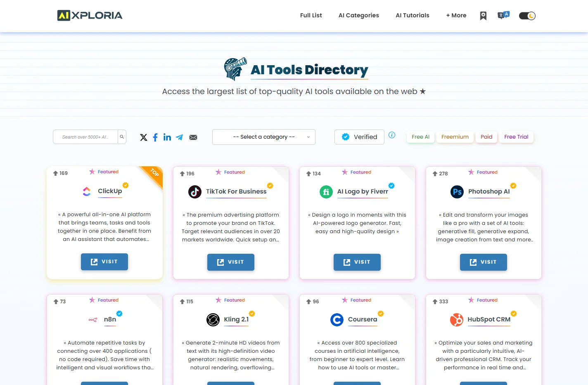Open the Select a category dropdown

[264, 137]
